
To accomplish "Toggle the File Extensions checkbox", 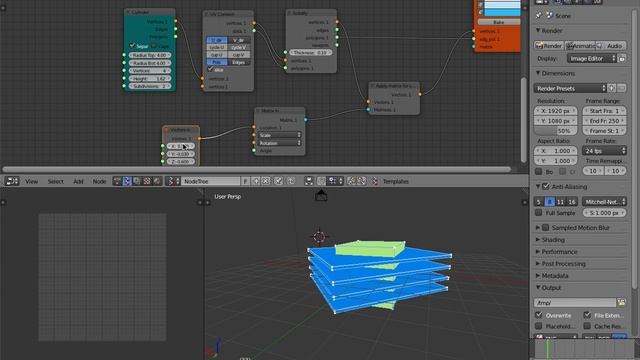I will (587, 315).
